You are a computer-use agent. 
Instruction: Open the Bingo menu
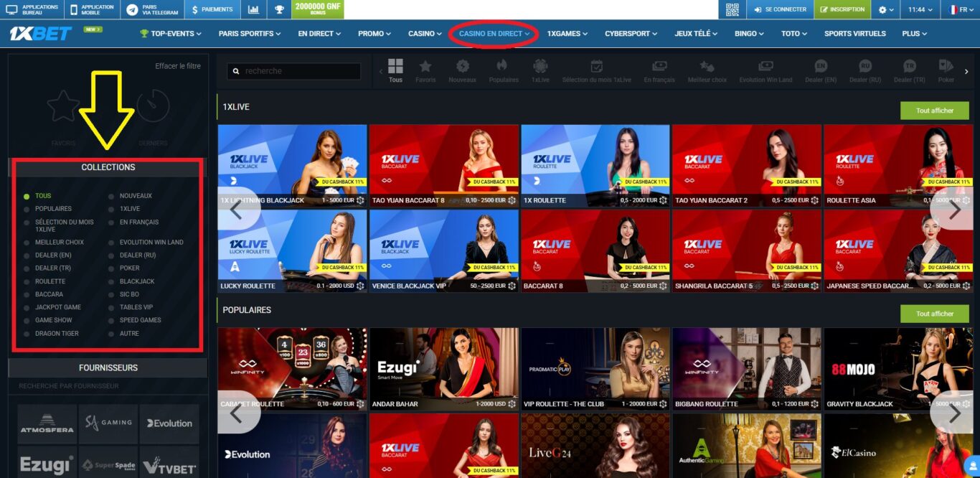[750, 34]
